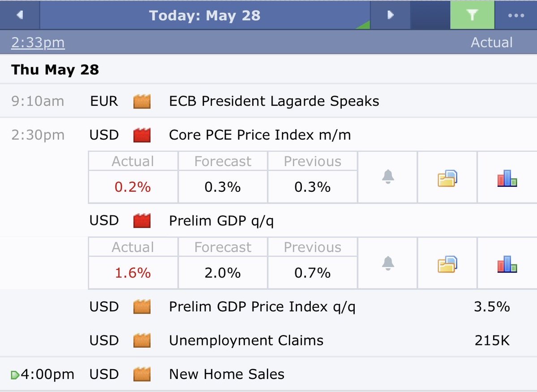Show the bar chart for Prelim GDP q/q
Viewport: 537px width, 392px height.
[x=507, y=264]
